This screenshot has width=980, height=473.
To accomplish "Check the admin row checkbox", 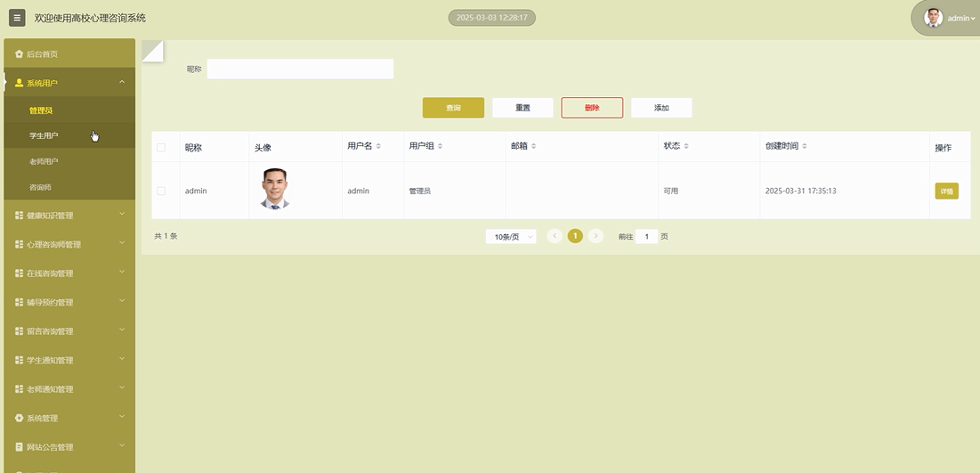I will tap(161, 191).
